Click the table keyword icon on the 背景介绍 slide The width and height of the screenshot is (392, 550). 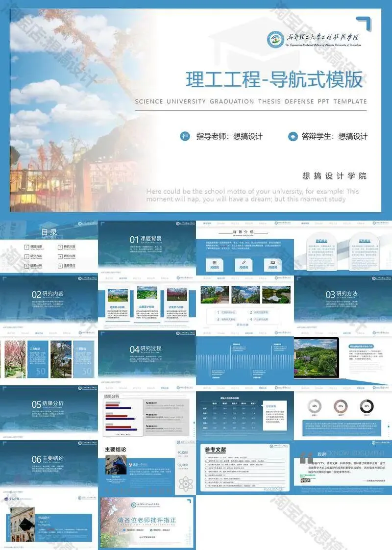[x=214, y=262]
